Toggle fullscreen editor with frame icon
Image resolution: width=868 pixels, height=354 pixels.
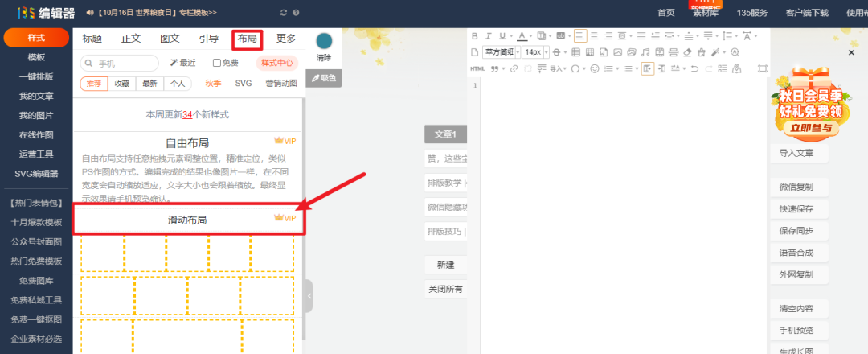pyautogui.click(x=762, y=68)
